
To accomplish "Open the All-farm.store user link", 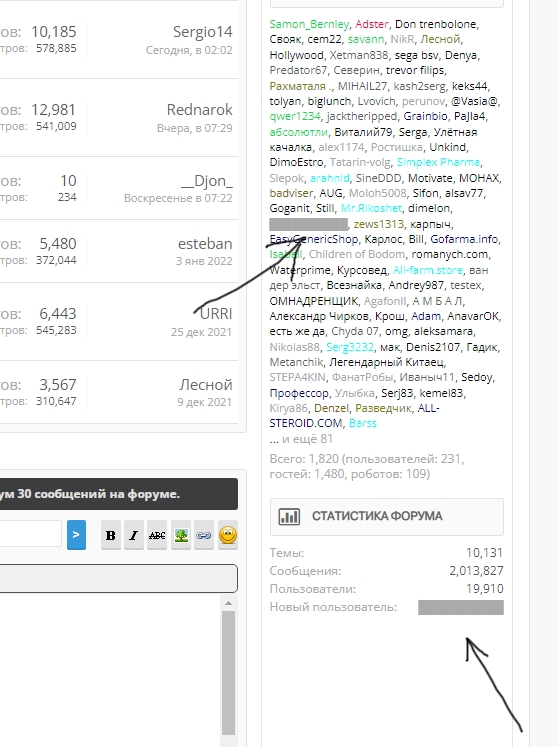I will 427,270.
